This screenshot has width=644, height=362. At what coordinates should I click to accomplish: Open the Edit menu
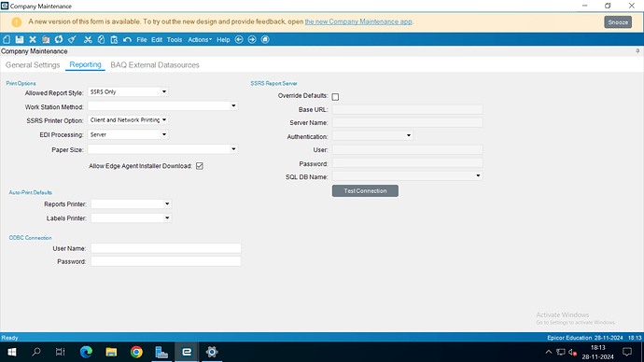tap(157, 40)
